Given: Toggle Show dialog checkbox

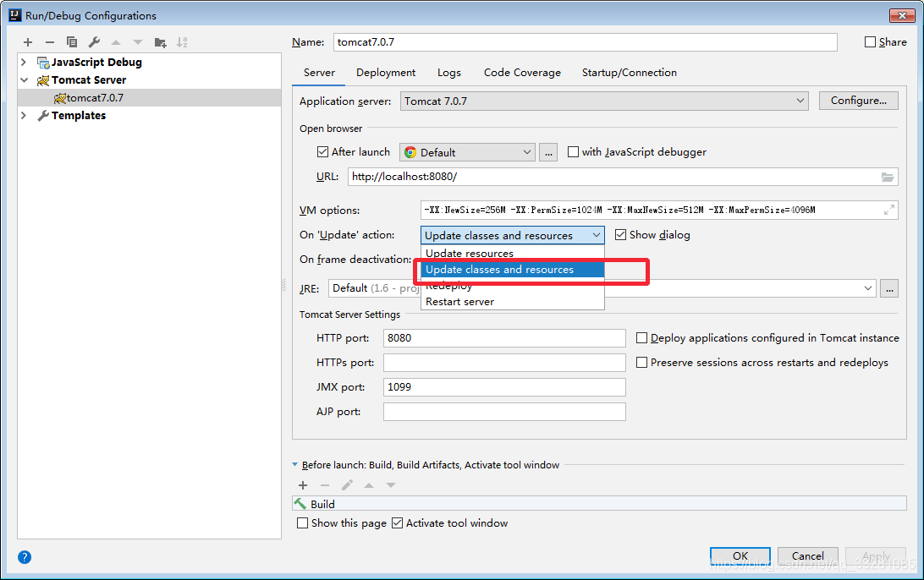Looking at the screenshot, I should [620, 235].
